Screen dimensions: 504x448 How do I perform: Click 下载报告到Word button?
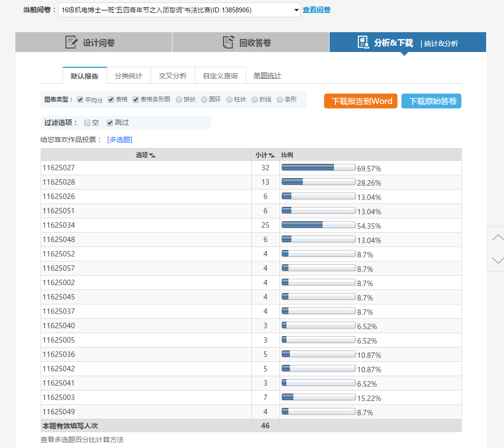coord(361,101)
